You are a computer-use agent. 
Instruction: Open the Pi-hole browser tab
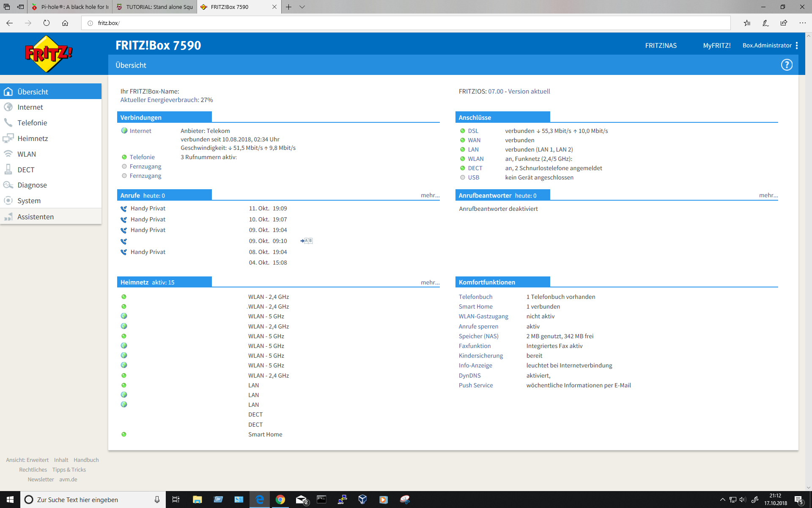pyautogui.click(x=70, y=7)
